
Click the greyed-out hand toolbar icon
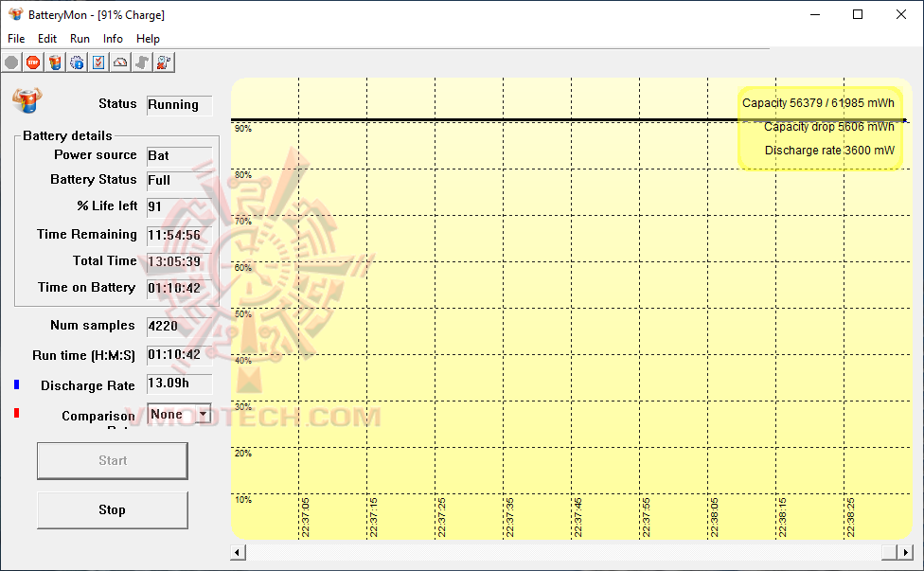click(142, 62)
